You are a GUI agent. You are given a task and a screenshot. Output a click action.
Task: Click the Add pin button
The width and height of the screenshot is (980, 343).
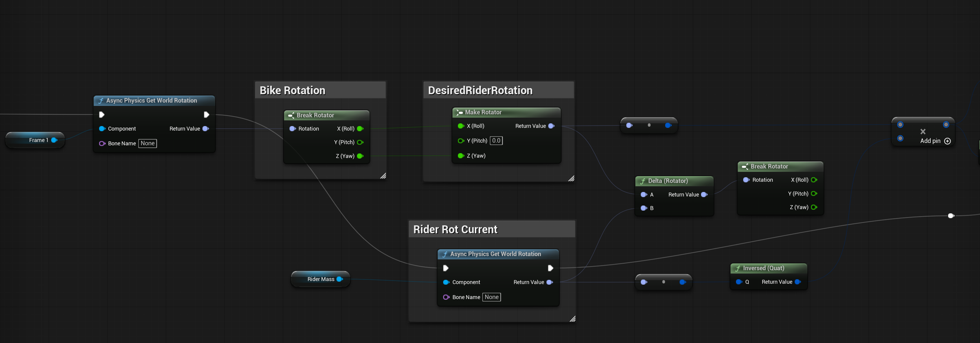pos(935,141)
